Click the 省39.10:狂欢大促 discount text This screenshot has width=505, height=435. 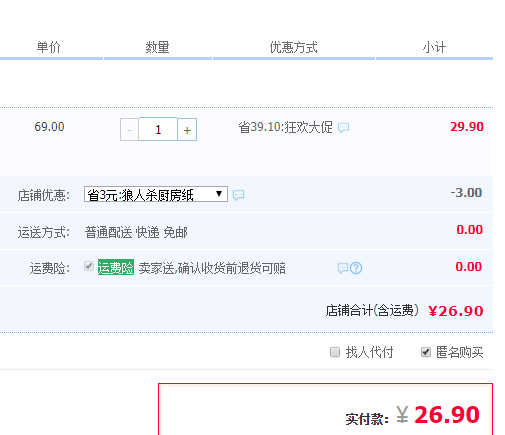tap(285, 127)
